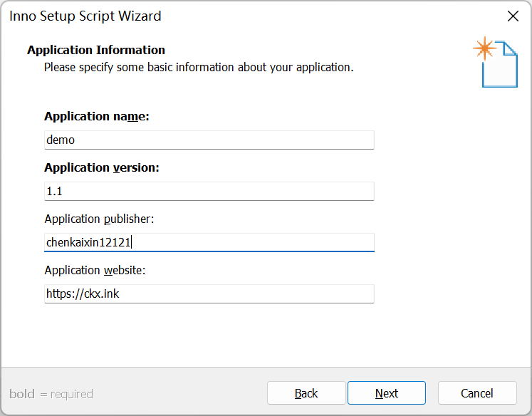This screenshot has height=416, width=532.
Task: Click the orange sparkle on wizard icon
Action: point(484,48)
